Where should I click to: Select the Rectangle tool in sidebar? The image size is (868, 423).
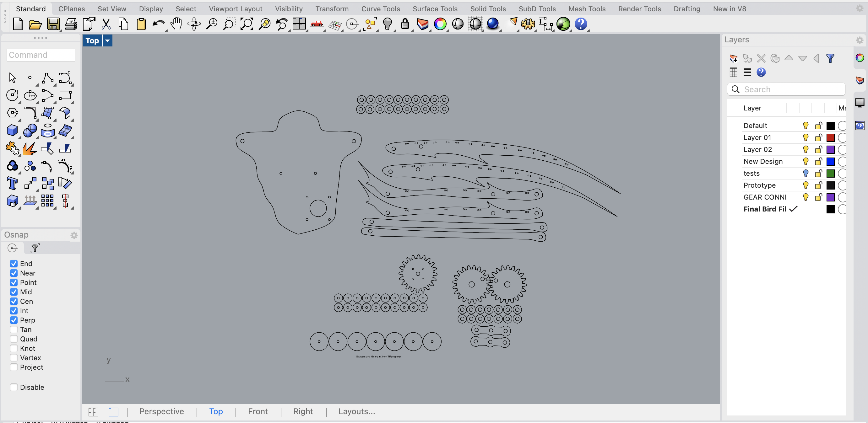(65, 96)
